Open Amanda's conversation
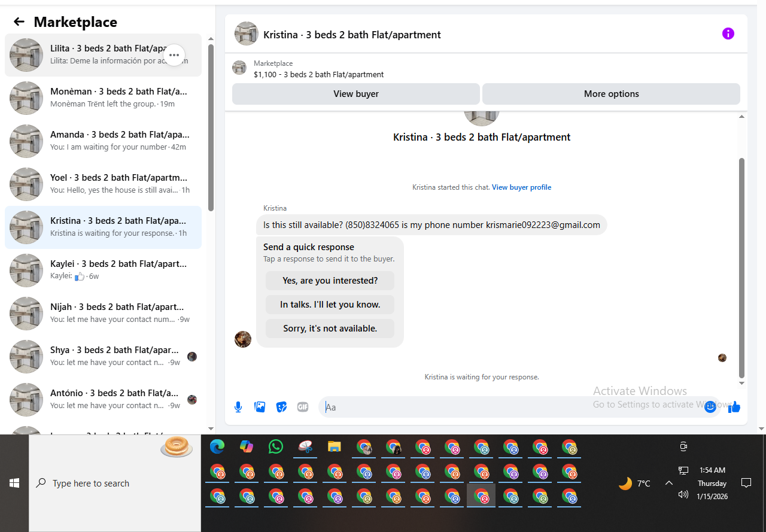Viewport: 766px width, 532px height. (x=103, y=141)
